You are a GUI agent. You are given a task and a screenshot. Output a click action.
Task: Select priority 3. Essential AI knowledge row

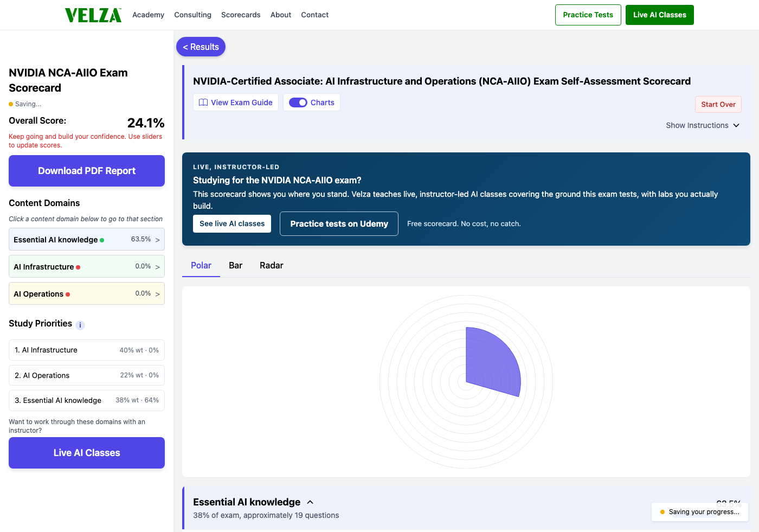pyautogui.click(x=87, y=400)
